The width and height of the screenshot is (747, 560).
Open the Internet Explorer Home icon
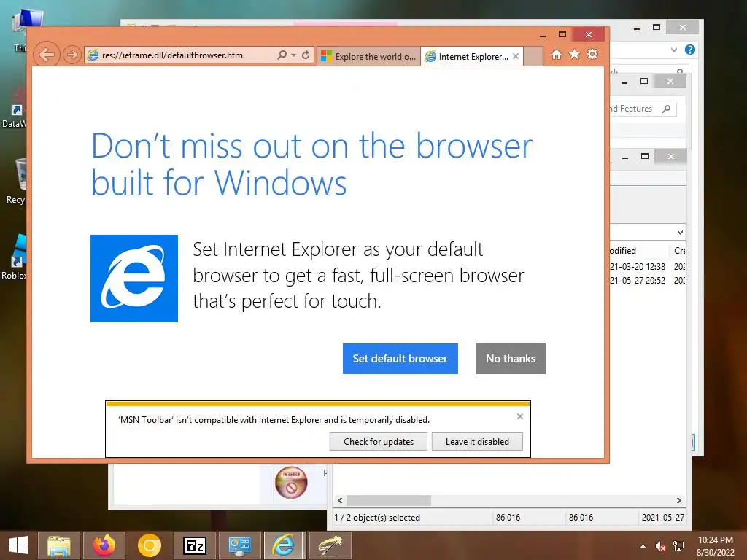(x=557, y=55)
